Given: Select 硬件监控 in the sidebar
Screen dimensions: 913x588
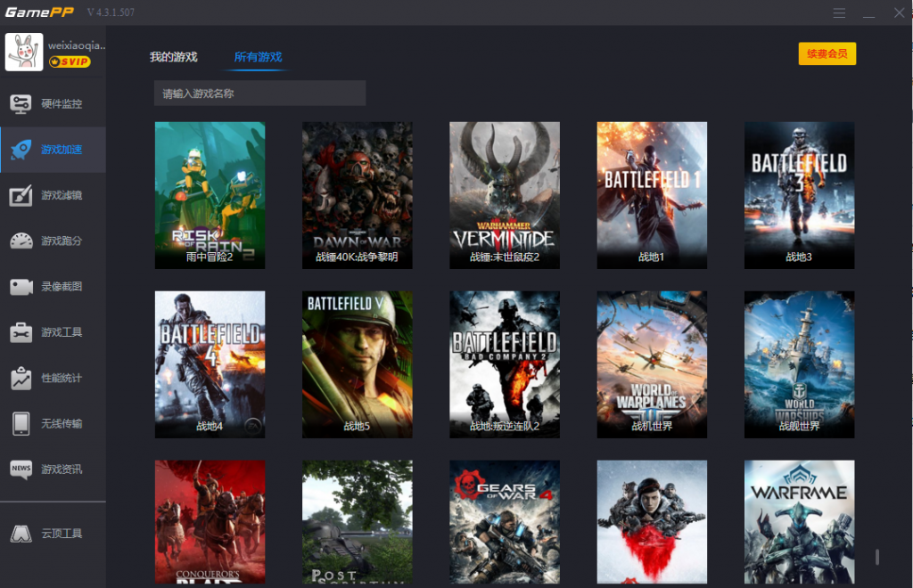Looking at the screenshot, I should tap(62, 104).
